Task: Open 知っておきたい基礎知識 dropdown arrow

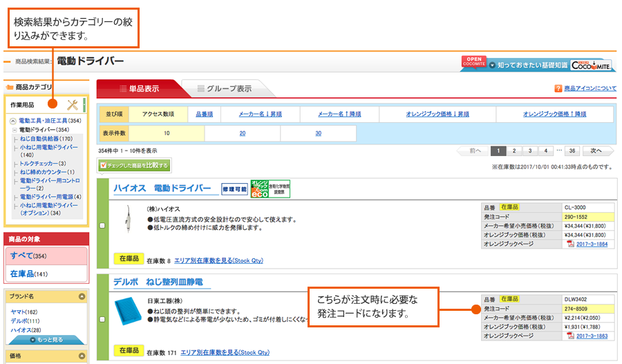Action: pos(492,65)
